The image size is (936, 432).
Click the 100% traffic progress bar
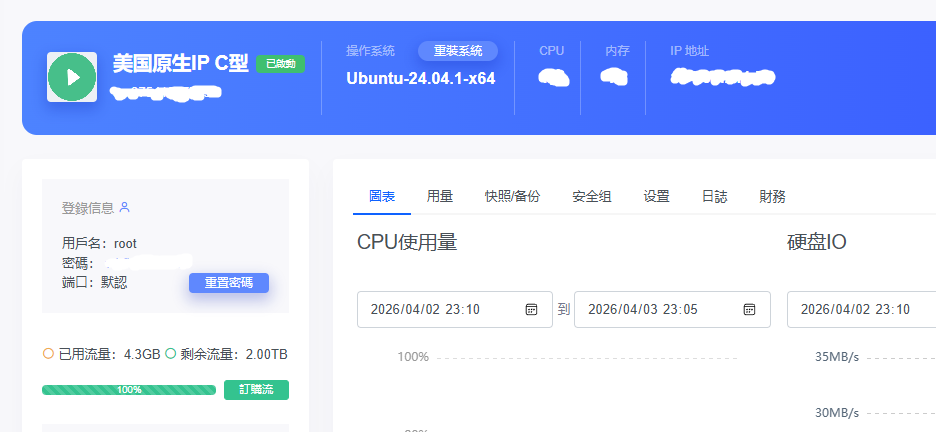click(x=129, y=390)
